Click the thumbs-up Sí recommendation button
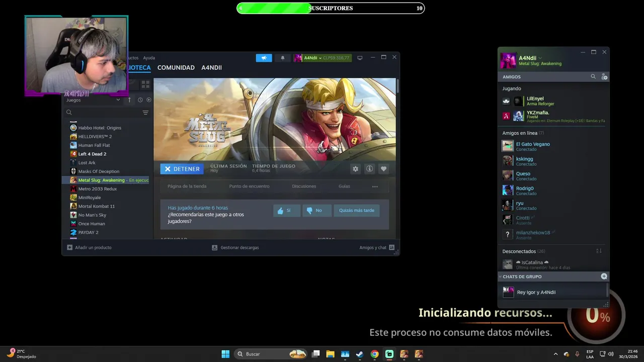This screenshot has width=644, height=362. pyautogui.click(x=286, y=210)
